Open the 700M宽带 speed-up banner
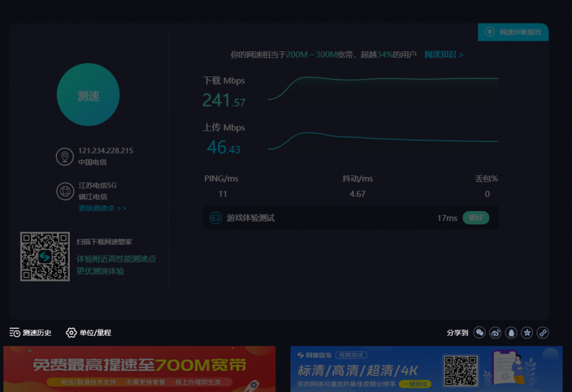The image size is (572, 392). 140,369
